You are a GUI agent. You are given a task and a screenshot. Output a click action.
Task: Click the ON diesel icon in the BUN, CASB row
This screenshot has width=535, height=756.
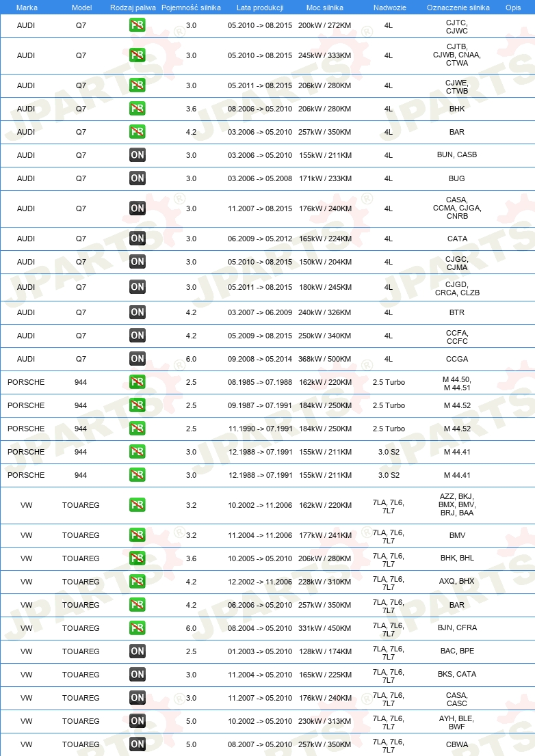138,154
